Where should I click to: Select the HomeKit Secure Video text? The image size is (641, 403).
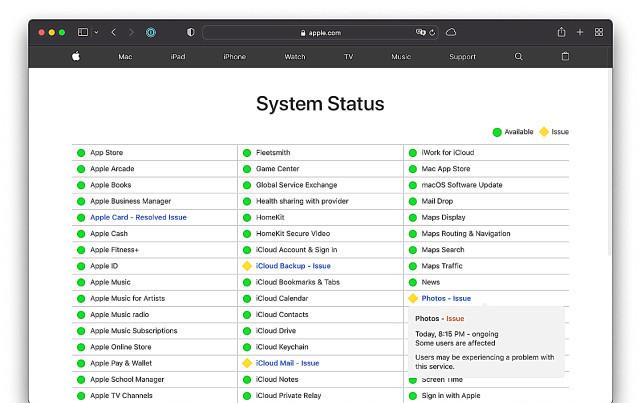(293, 234)
